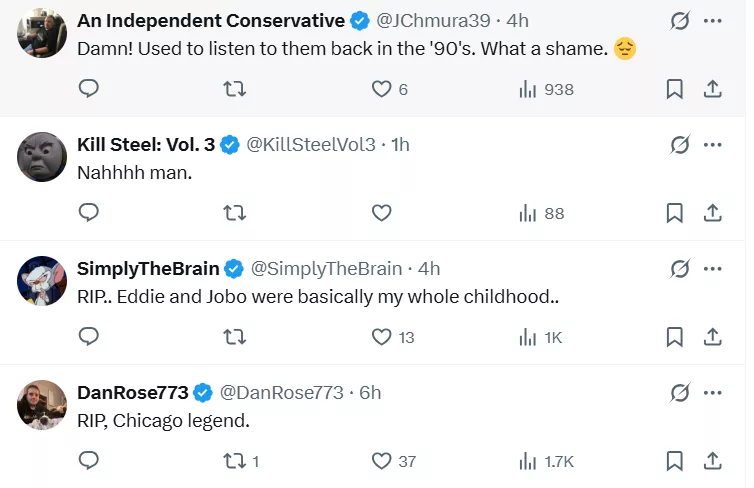Screen dimensions: 754x488
Task: Reply to the SimplyTheBrain tweet
Action: click(x=89, y=337)
